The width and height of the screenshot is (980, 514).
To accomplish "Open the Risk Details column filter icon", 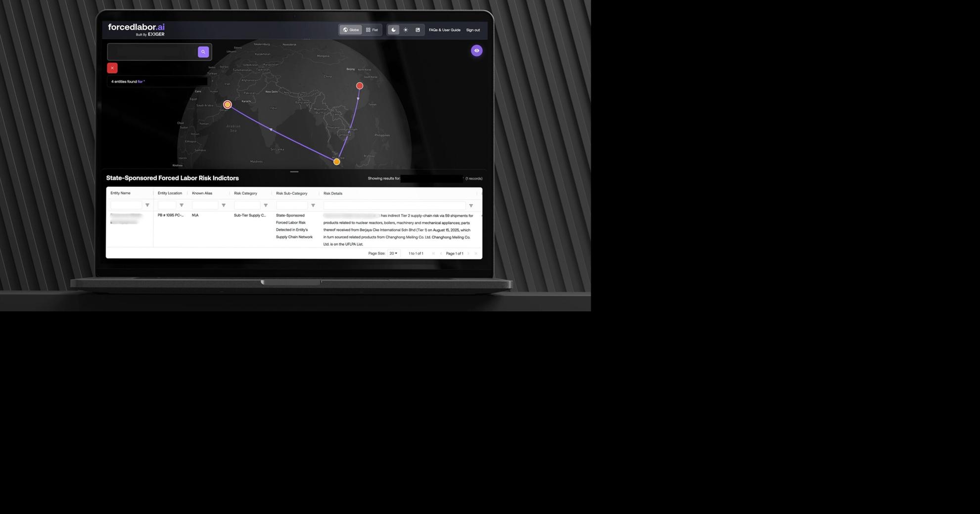I will pyautogui.click(x=470, y=205).
